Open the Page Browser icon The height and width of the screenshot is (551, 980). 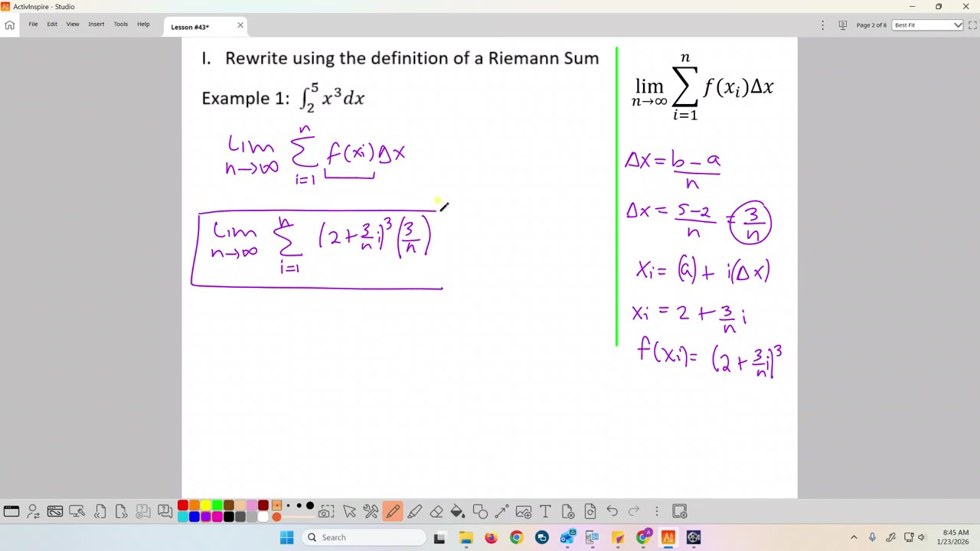coord(55,511)
